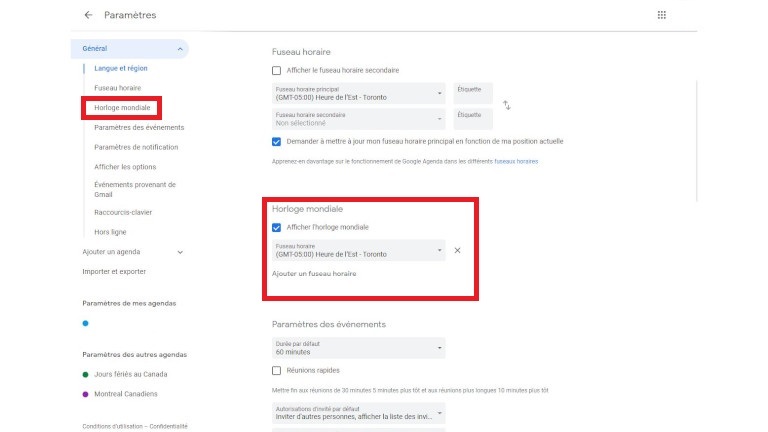The image size is (768, 432).
Task: Open Conditions d'utilisation link
Action: 113,427
